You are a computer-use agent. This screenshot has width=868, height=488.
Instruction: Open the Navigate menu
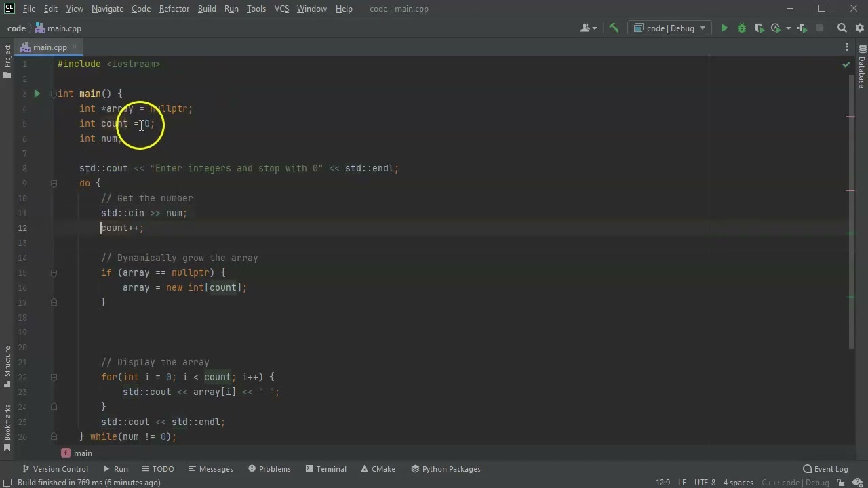pos(107,9)
